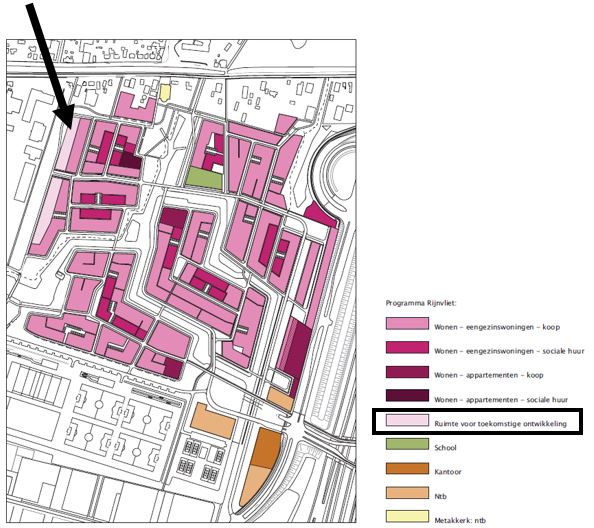Click the light orange Ntb legend swatch
The height and width of the screenshot is (528, 594).
(x=407, y=493)
